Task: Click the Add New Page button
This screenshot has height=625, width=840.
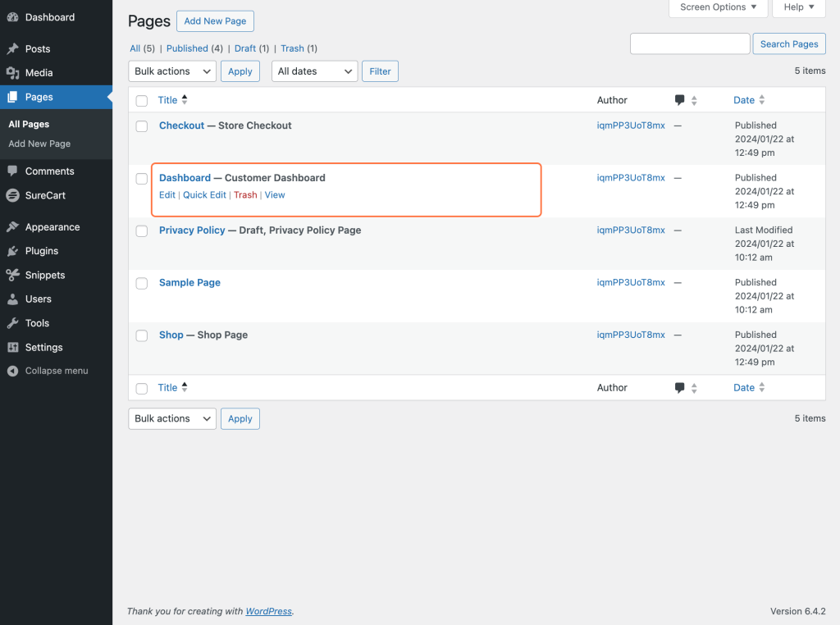Action: [x=215, y=21]
